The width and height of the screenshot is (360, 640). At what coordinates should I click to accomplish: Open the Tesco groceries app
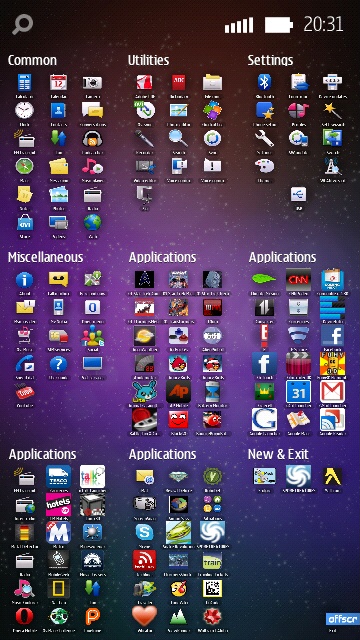(x=58, y=476)
